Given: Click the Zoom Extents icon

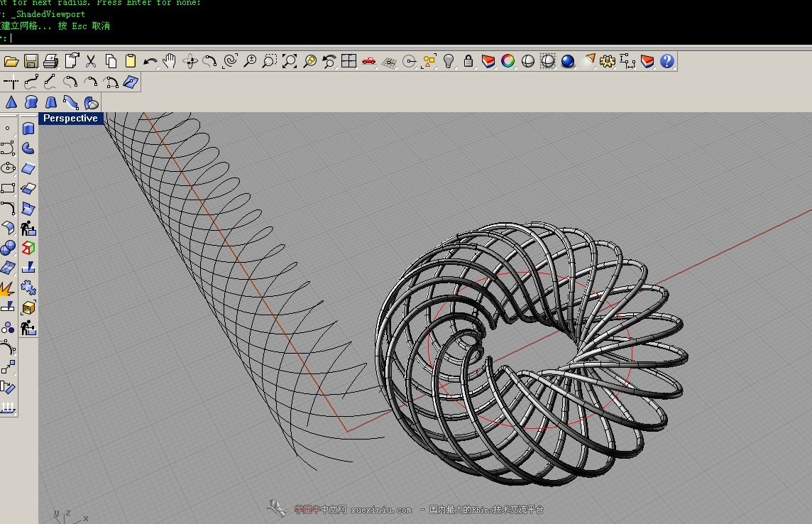Looking at the screenshot, I should click(290, 62).
